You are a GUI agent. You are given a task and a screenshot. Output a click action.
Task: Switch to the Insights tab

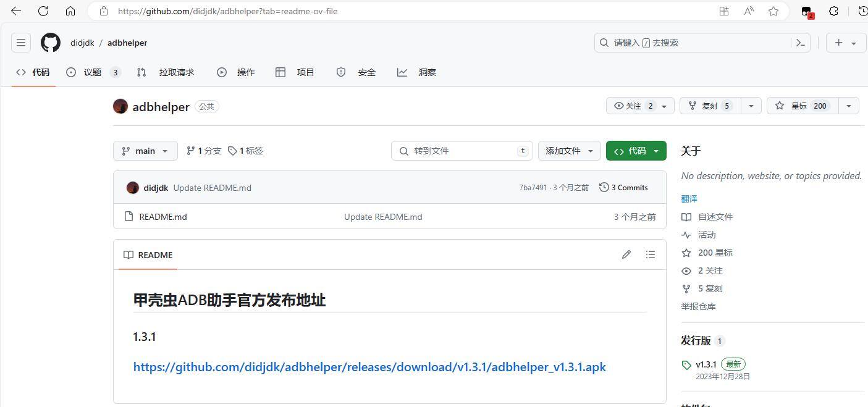[417, 72]
